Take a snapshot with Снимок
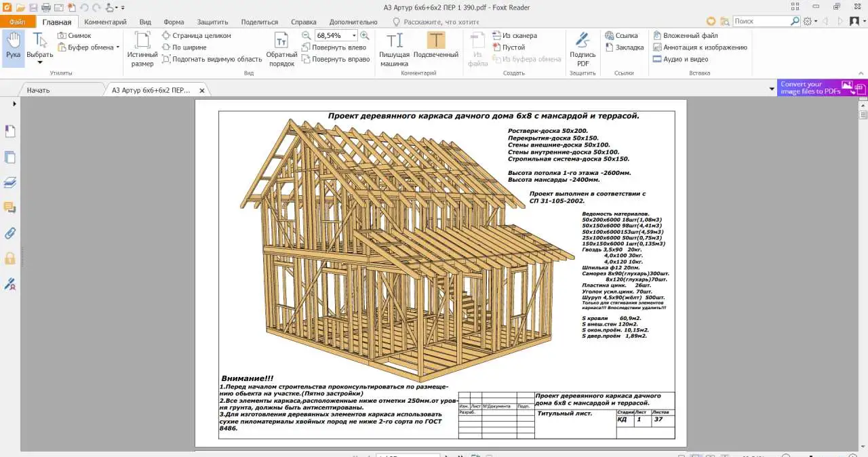 (75, 35)
